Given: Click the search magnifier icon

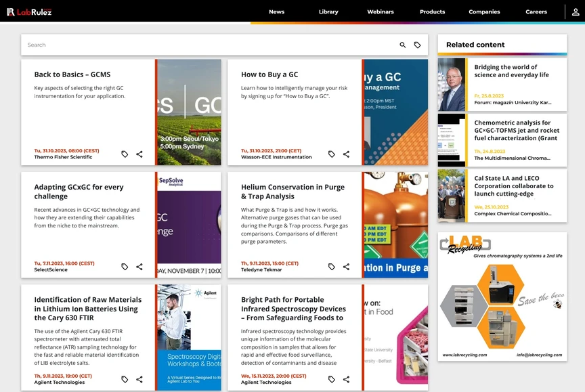Looking at the screenshot, I should pyautogui.click(x=403, y=45).
